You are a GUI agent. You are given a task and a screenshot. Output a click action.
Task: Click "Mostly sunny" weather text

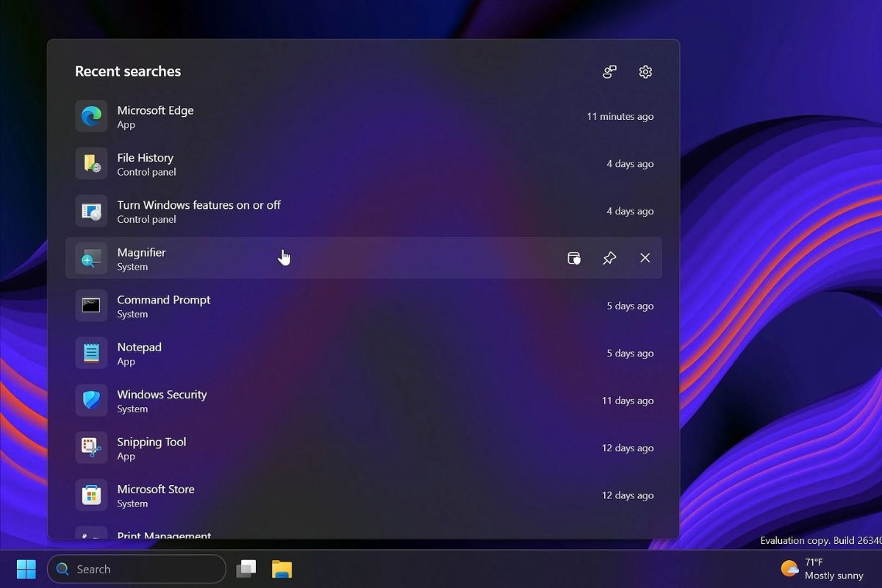834,576
